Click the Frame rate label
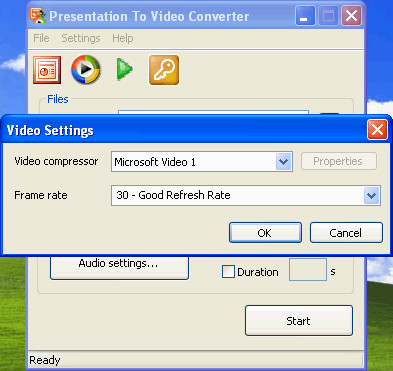 pyautogui.click(x=41, y=195)
